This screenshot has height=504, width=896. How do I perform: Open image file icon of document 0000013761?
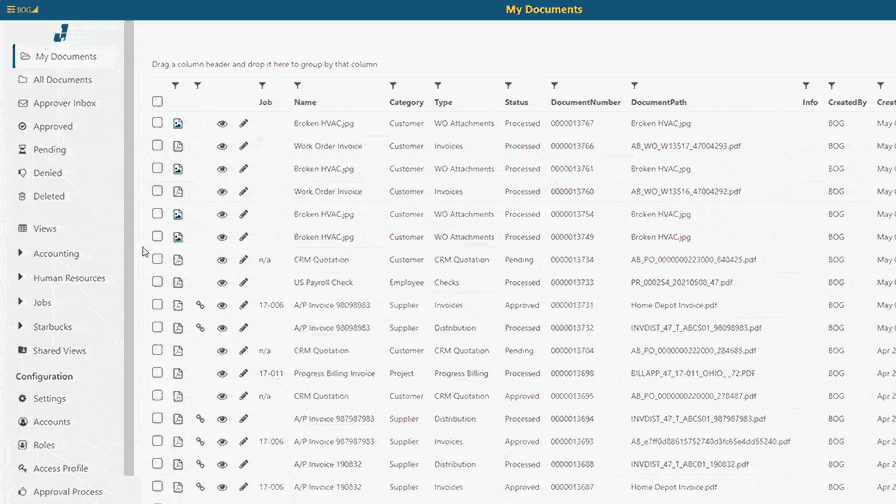pyautogui.click(x=178, y=169)
